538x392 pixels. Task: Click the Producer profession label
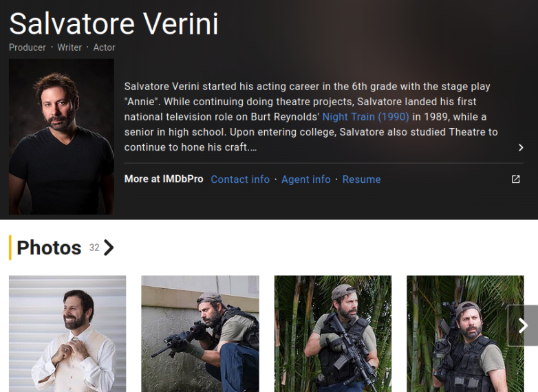[x=28, y=47]
